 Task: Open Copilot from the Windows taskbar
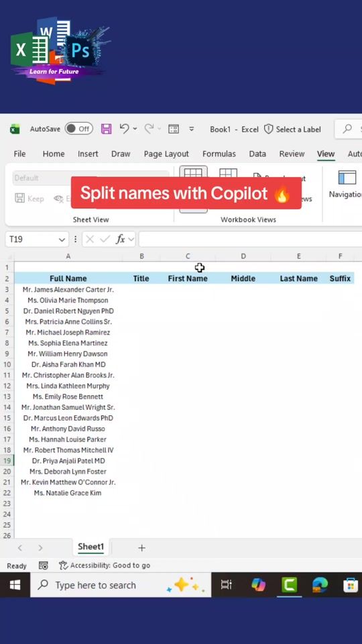click(258, 584)
